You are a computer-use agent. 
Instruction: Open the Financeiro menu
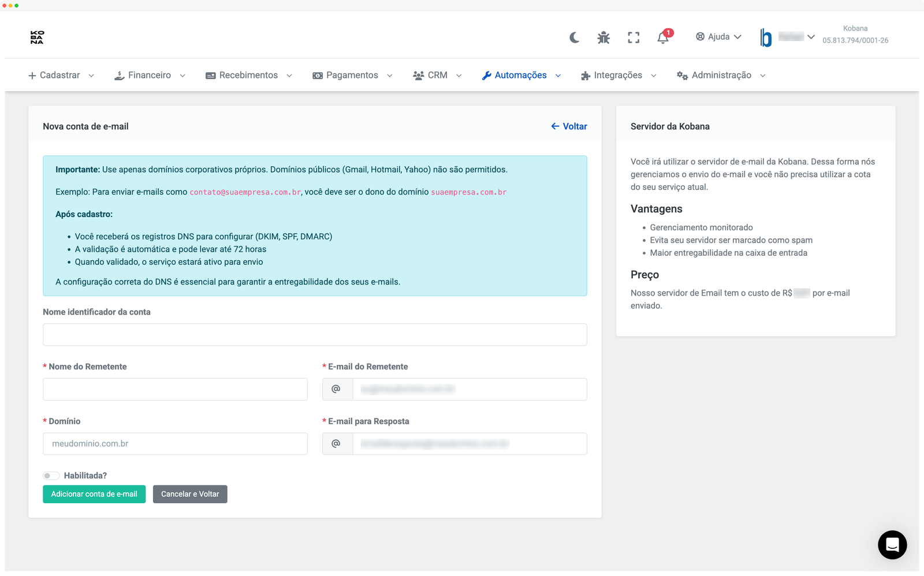[149, 74]
